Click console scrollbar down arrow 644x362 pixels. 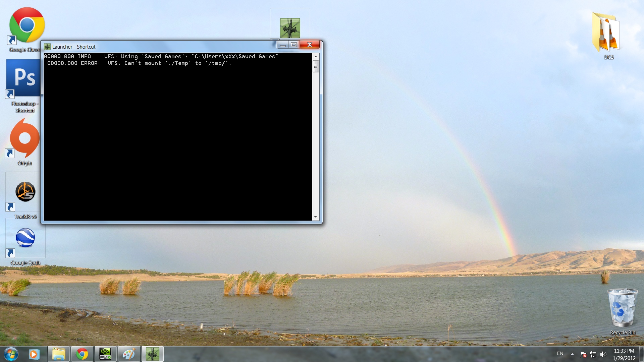[316, 217]
